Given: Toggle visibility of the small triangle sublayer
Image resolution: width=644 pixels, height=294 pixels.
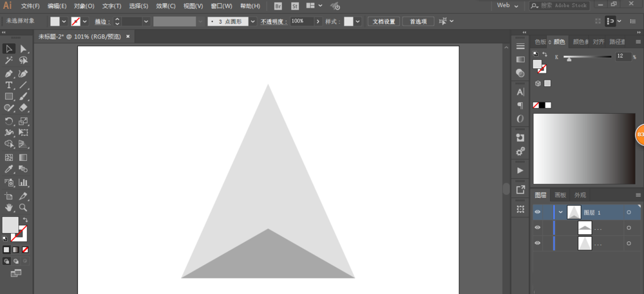Looking at the screenshot, I should tap(537, 228).
